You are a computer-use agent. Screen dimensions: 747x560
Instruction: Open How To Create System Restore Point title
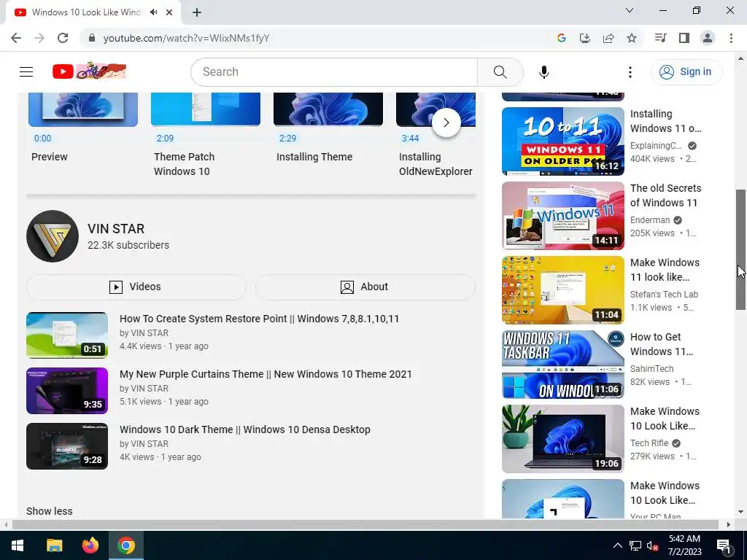click(259, 319)
